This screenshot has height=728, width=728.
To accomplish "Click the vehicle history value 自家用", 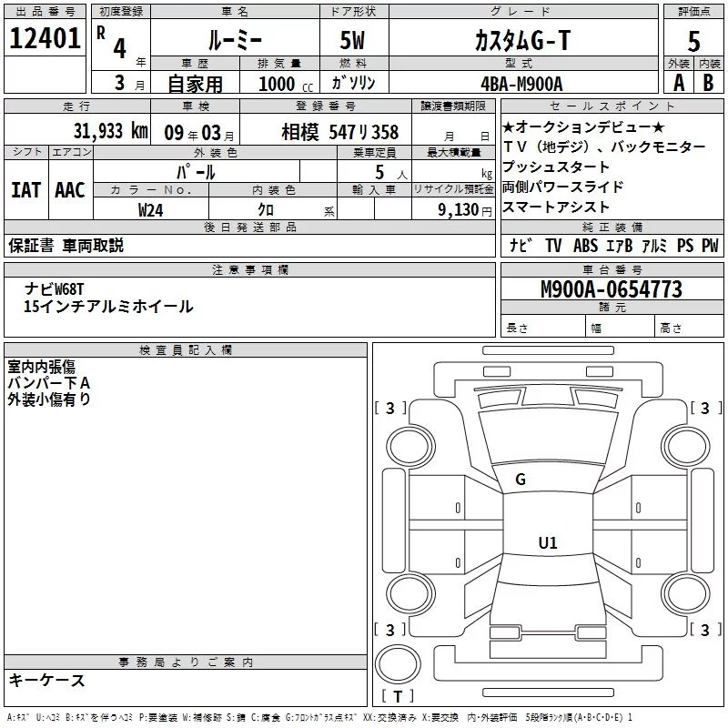I will 195,84.
